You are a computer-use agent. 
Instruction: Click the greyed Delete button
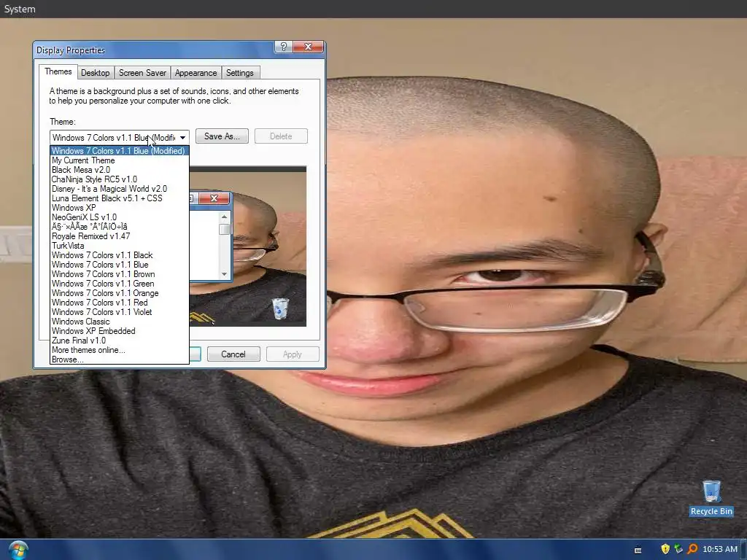click(281, 136)
